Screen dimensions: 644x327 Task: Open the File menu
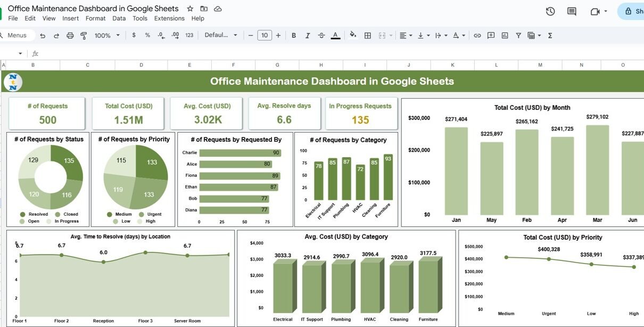[x=13, y=19]
